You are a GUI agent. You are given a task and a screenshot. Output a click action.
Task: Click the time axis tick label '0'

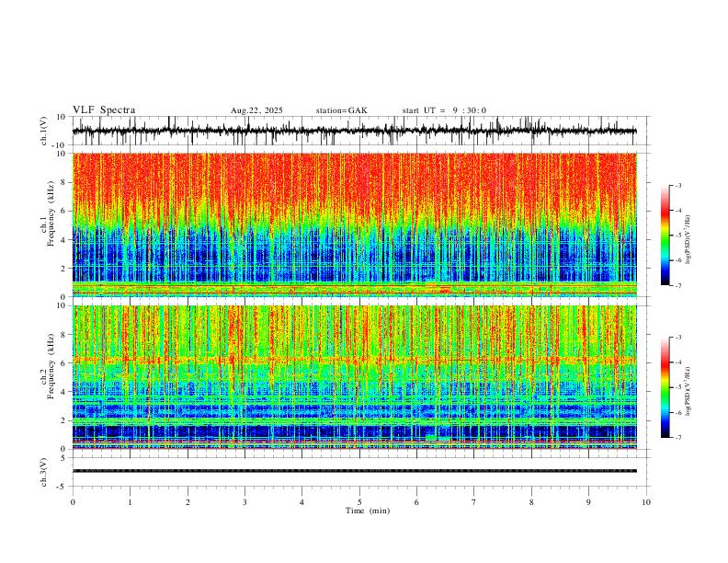tap(73, 502)
